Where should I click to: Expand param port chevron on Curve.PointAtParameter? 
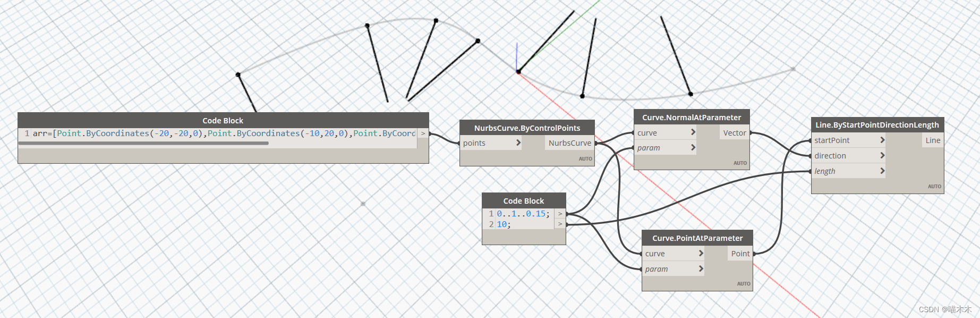coord(701,269)
